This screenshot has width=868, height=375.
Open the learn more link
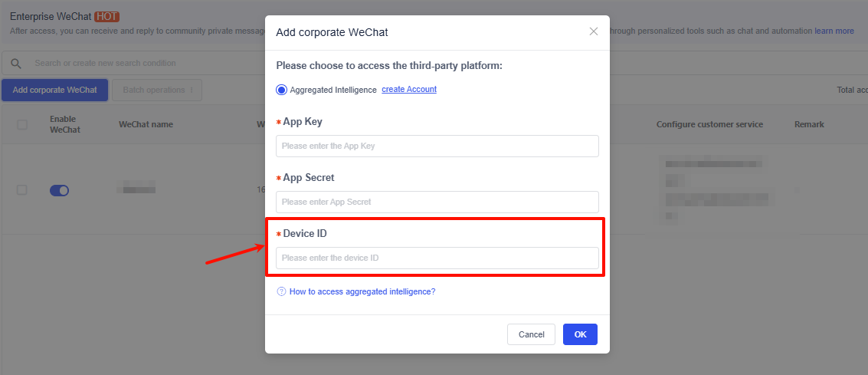(834, 31)
